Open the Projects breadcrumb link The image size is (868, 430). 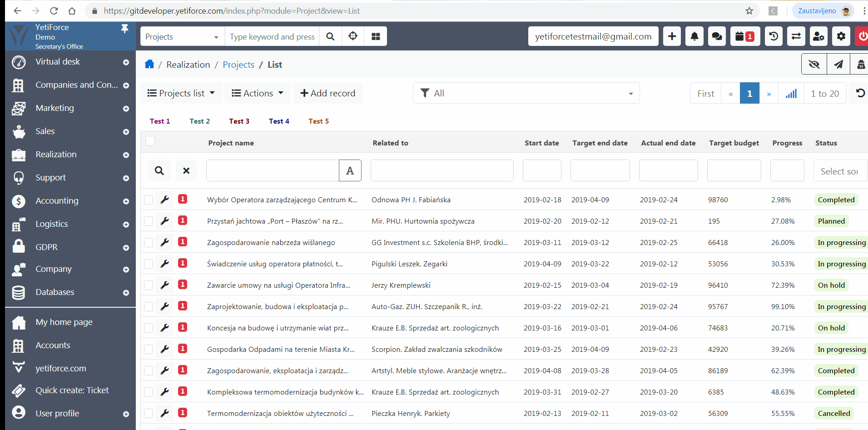coord(238,65)
